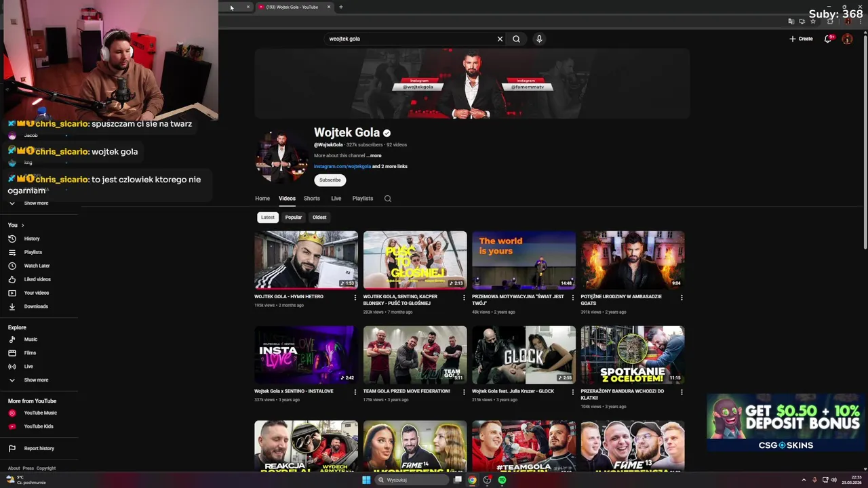Open Chrome three-dot menu

(860, 21)
